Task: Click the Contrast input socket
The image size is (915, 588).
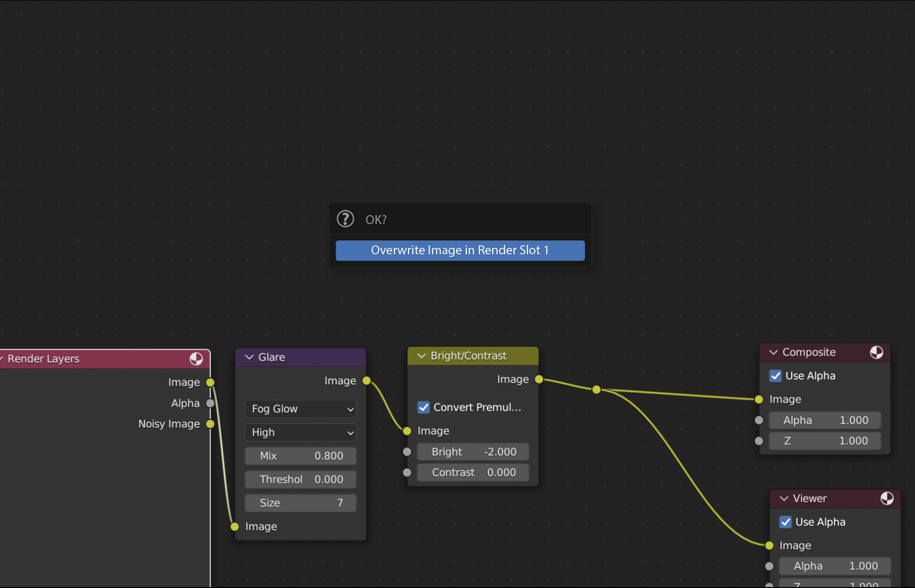Action: click(x=407, y=472)
